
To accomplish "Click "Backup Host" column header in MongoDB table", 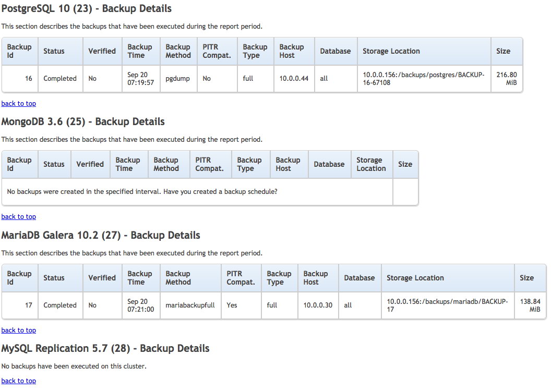I will [x=288, y=164].
